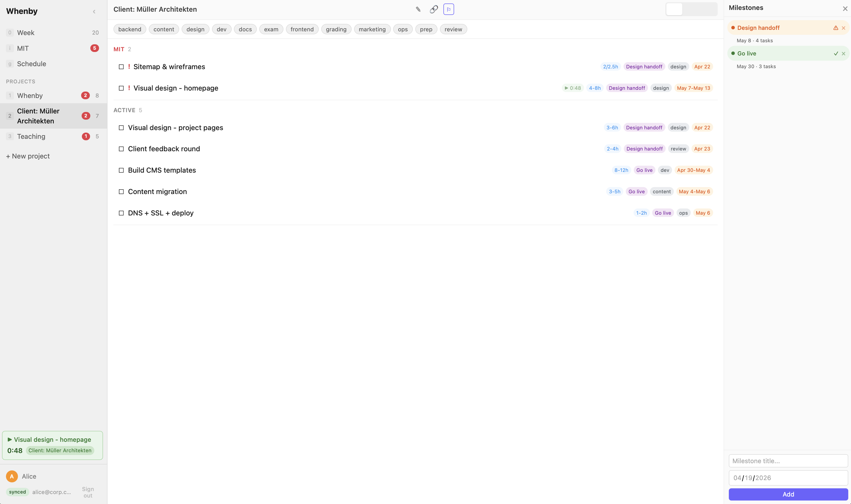Click the checkmark on the Go live milestone
Image resolution: width=851 pixels, height=504 pixels.
[x=836, y=53]
